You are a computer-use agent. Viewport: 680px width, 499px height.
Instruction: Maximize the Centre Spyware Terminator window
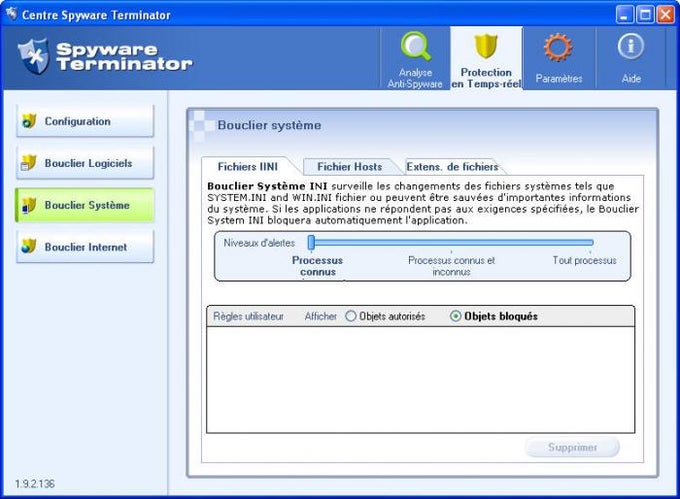pyautogui.click(x=644, y=15)
